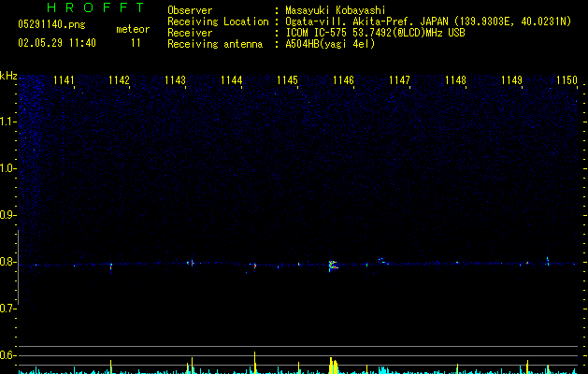
Task: Click the 'meteor' count label
Action: (133, 29)
